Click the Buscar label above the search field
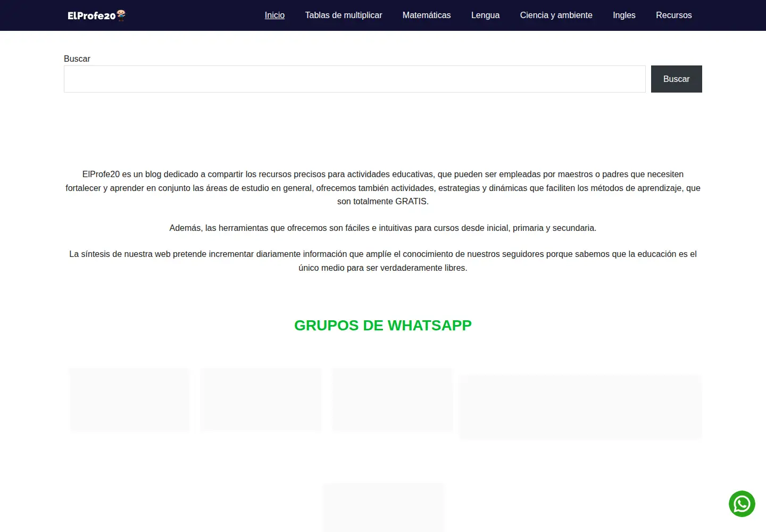Screen dimensions: 766x532 pos(77,59)
